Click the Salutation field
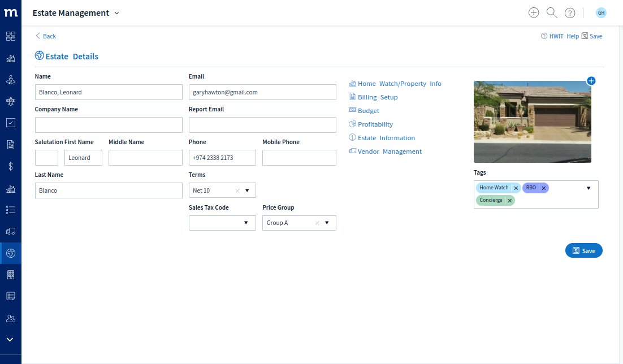The width and height of the screenshot is (623, 364). click(46, 158)
